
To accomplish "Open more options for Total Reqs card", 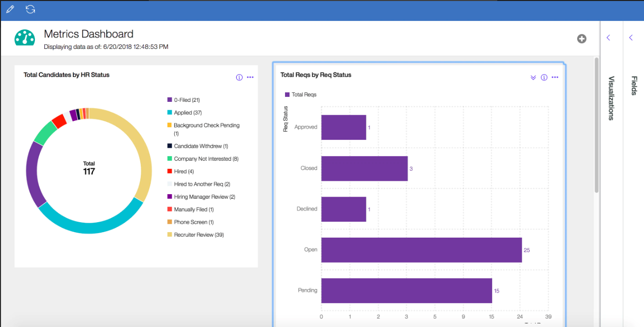I will pos(555,77).
